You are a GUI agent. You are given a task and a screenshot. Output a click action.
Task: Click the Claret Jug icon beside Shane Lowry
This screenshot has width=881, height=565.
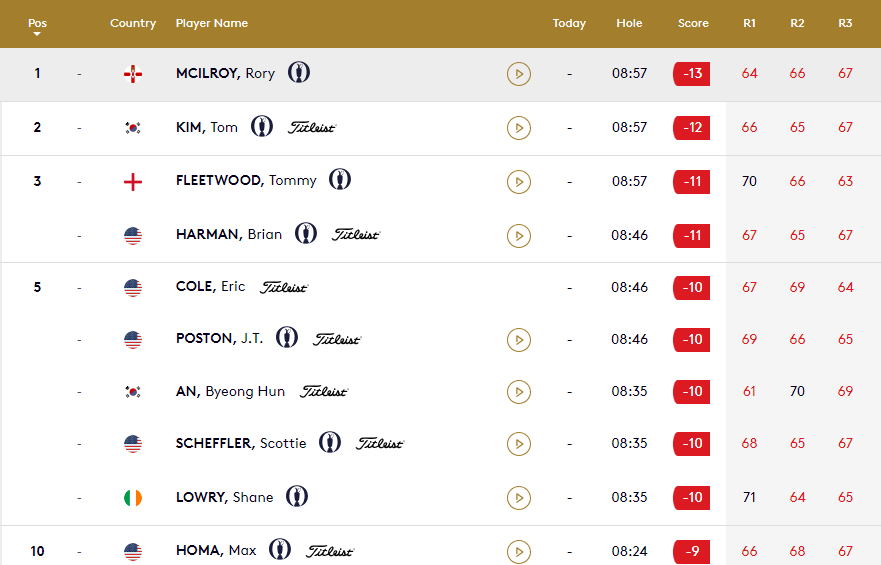point(297,496)
